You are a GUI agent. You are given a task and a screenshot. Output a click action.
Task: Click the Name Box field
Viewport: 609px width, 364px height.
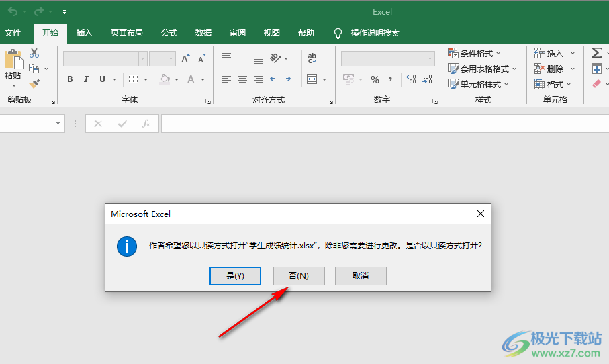click(x=32, y=123)
